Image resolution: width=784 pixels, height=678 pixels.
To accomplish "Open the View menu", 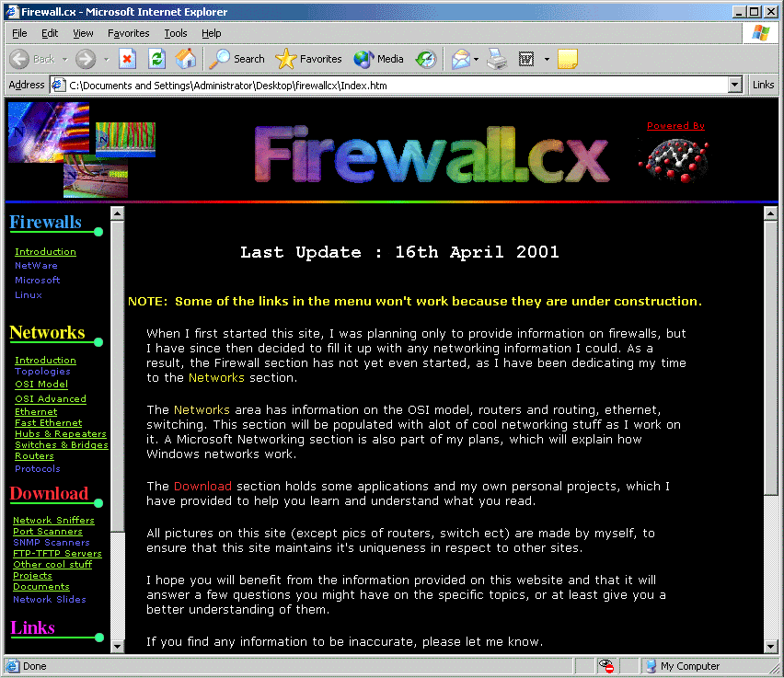I will [83, 33].
